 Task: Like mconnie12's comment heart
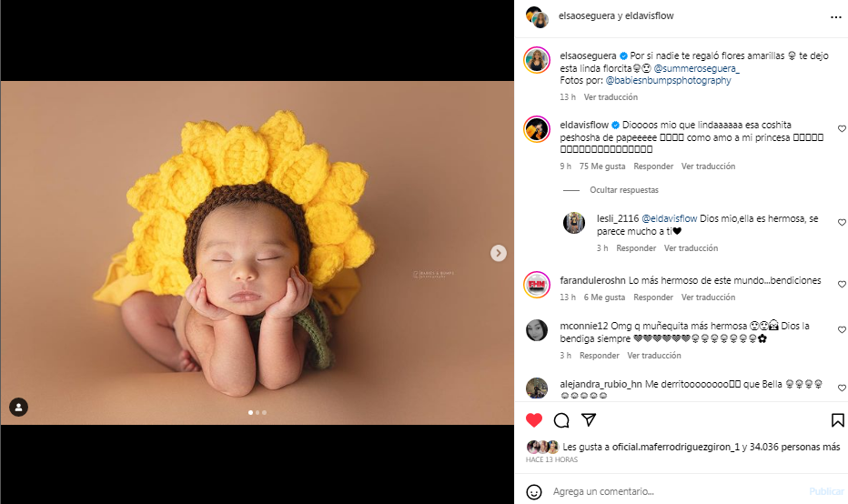pyautogui.click(x=842, y=329)
